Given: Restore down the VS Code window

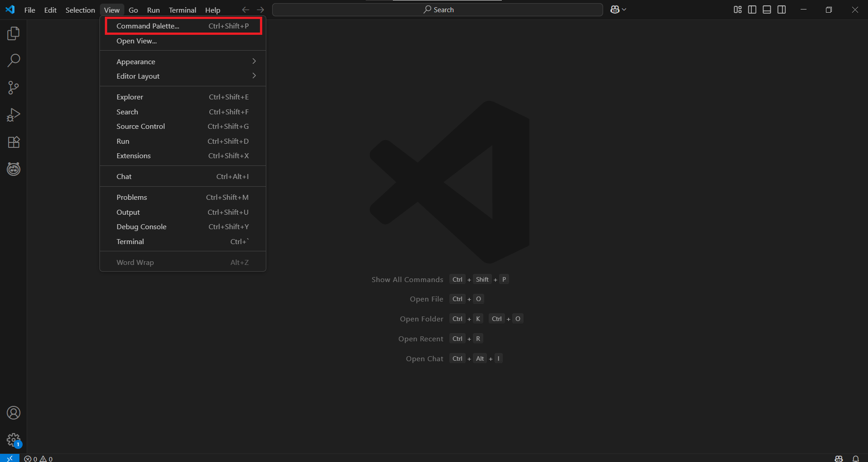Looking at the screenshot, I should [829, 9].
